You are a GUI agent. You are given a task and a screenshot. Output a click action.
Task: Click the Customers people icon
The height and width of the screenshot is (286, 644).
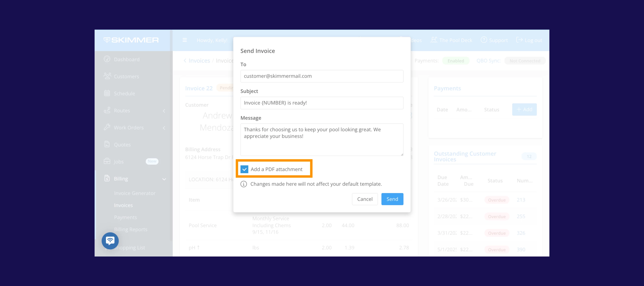click(107, 76)
